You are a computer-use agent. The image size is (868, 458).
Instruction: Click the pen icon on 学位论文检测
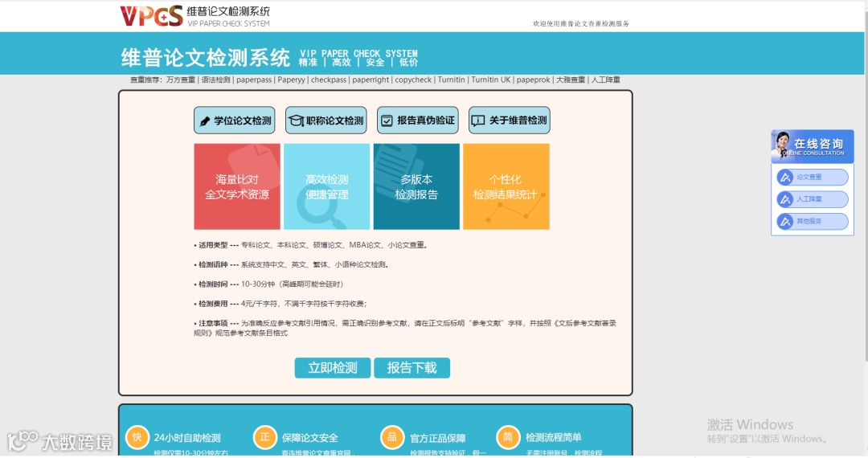tap(205, 121)
